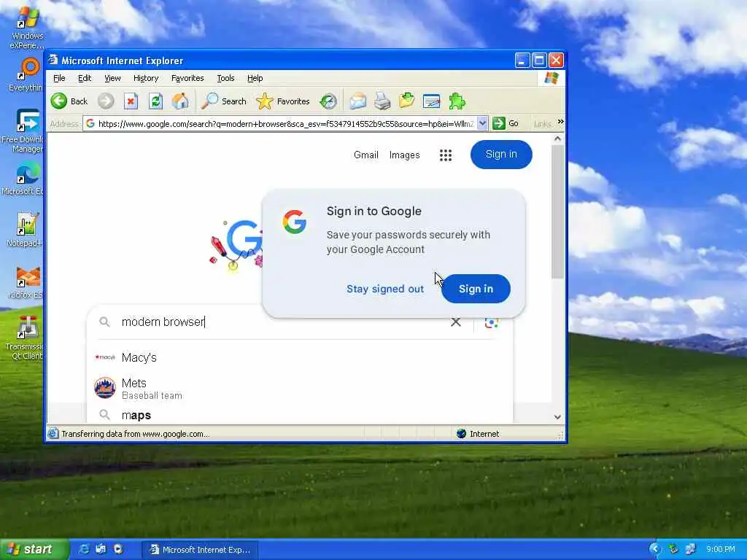The width and height of the screenshot is (747, 560).
Task: Click the page scrollbar up arrow
Action: pos(558,139)
